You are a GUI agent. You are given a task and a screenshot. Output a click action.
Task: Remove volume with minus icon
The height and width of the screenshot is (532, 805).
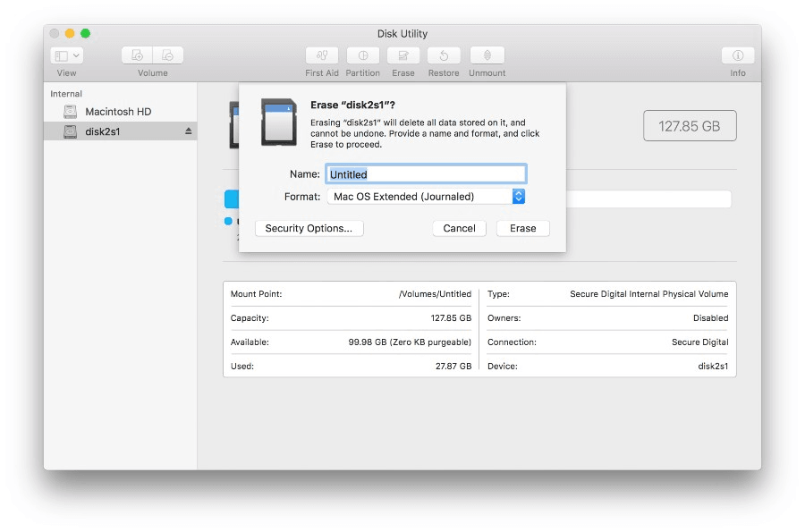[x=168, y=55]
